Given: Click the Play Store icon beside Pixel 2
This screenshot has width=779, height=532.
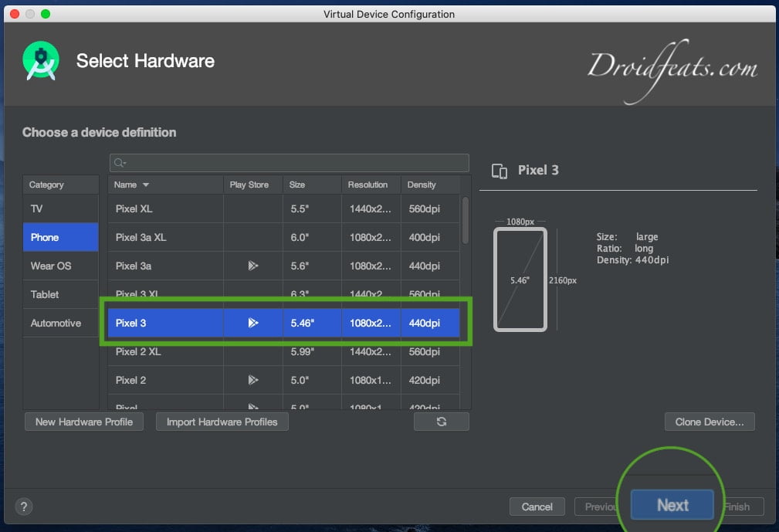Looking at the screenshot, I should [x=252, y=380].
